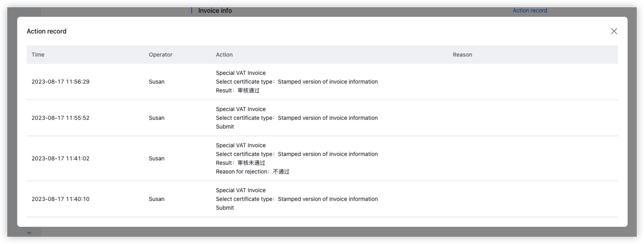Open the Action record link at top right
Screen dimensions: 644x244
pos(530,11)
